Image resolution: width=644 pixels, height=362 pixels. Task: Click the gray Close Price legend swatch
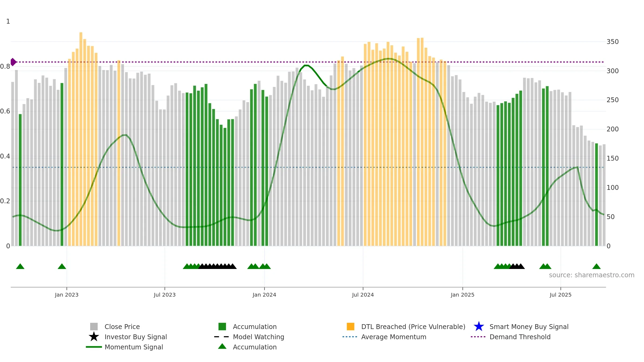coord(94,327)
